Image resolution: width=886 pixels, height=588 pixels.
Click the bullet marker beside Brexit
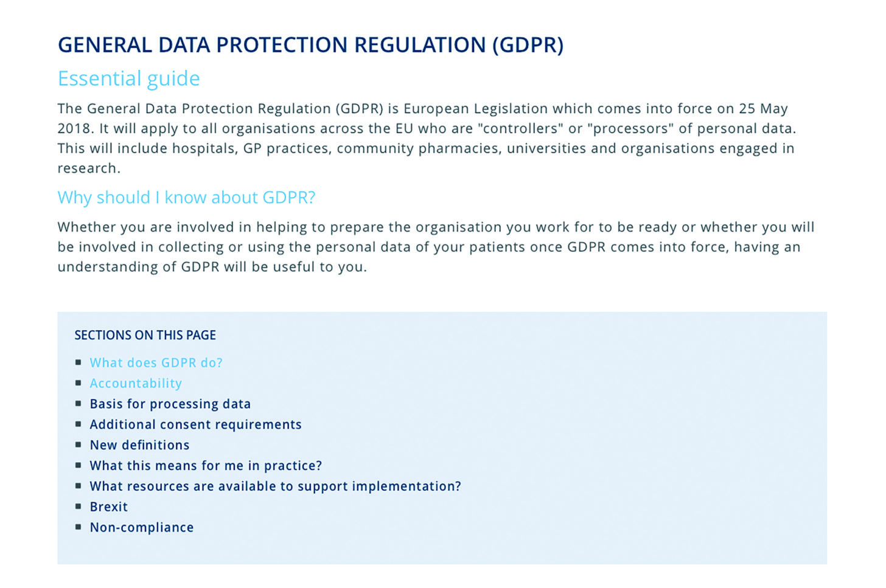point(78,507)
